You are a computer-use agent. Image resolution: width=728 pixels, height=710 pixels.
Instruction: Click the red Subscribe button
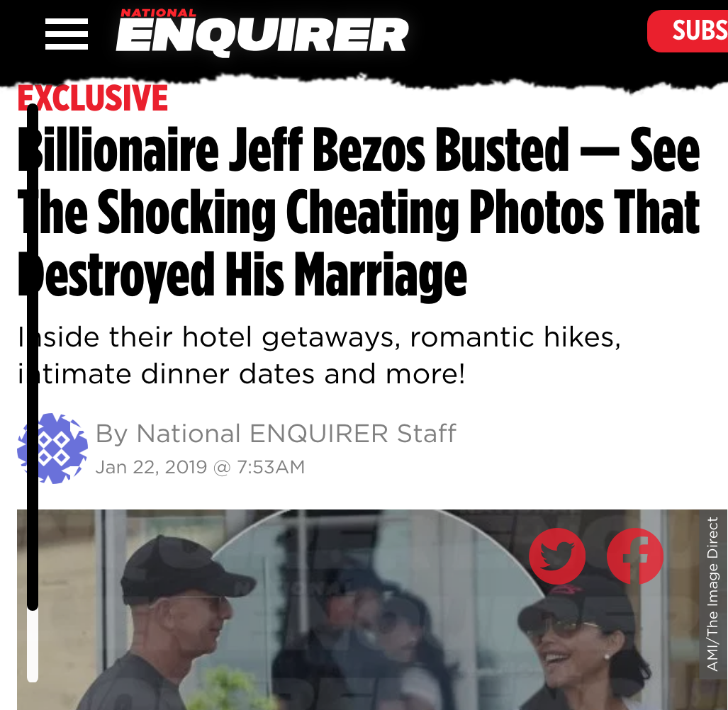[688, 31]
